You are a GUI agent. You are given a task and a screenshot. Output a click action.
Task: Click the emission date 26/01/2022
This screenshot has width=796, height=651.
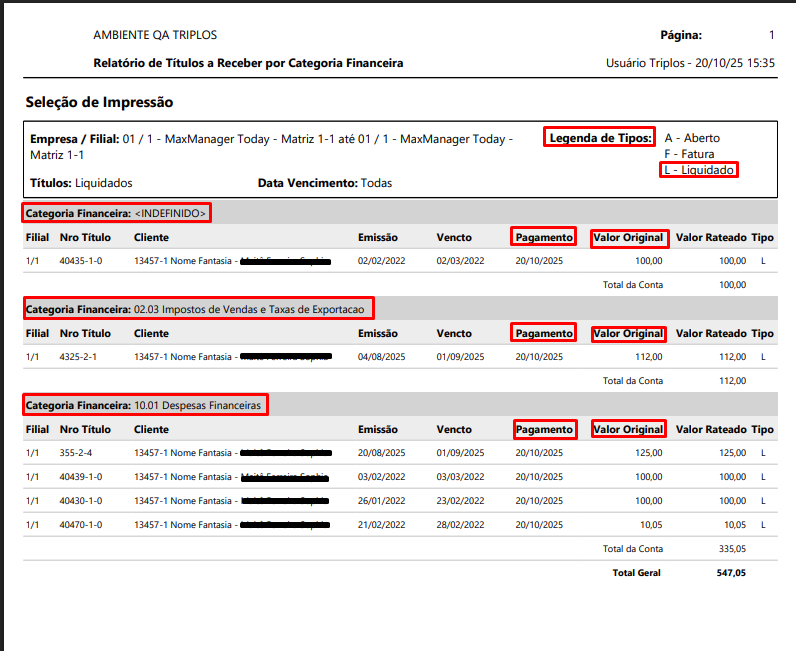tap(381, 501)
